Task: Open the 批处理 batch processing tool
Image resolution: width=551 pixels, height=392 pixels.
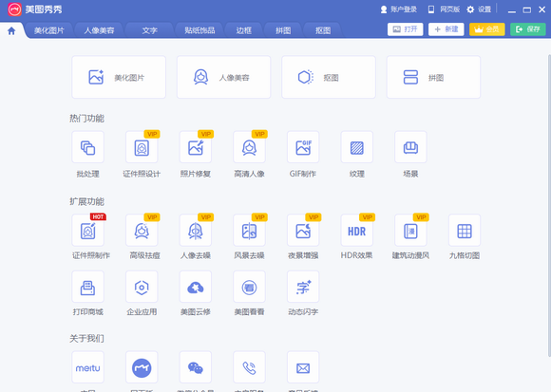Action: tap(87, 147)
